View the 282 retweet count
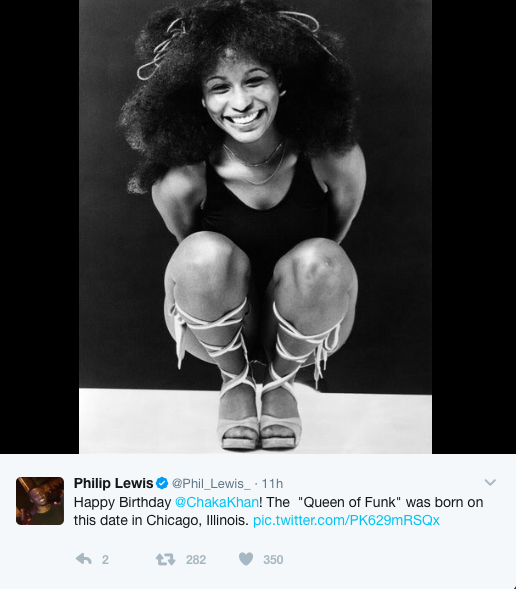 [x=196, y=560]
